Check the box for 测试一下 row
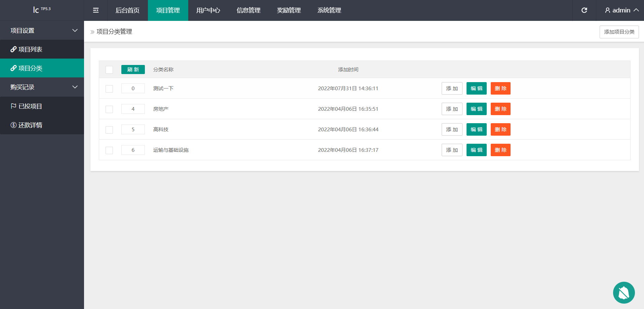 tap(109, 89)
